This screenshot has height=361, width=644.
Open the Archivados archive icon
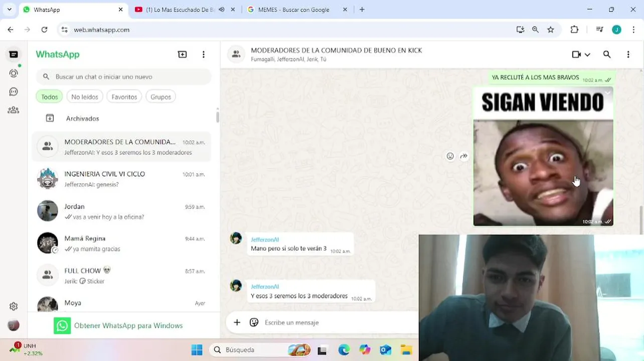(x=50, y=118)
